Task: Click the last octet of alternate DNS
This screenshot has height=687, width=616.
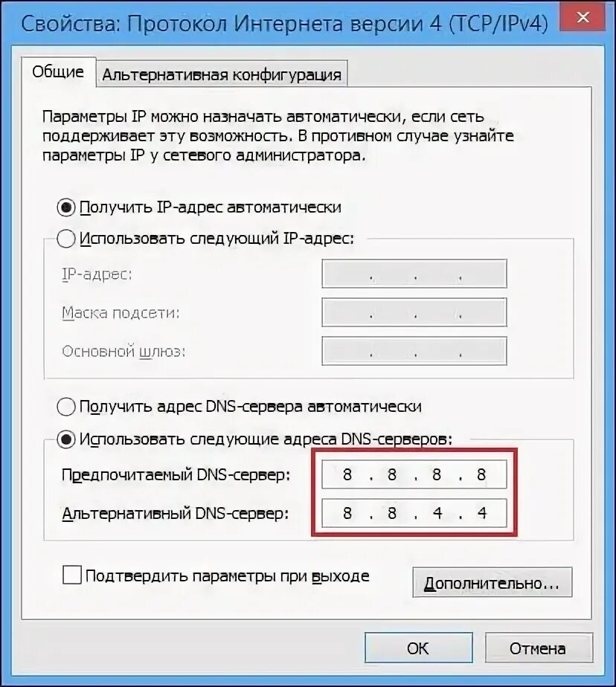Action: [482, 512]
